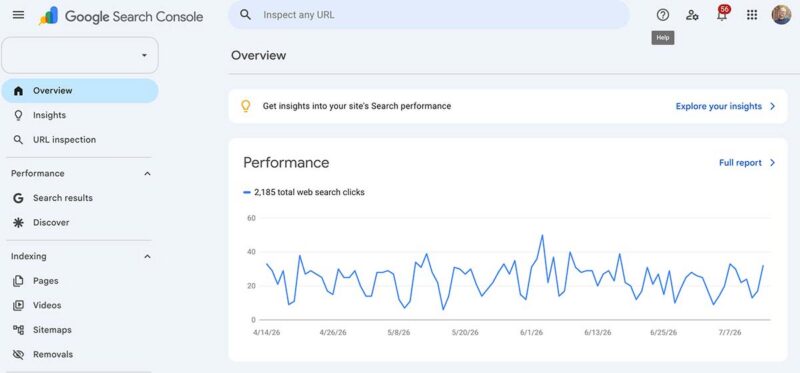The image size is (800, 373).
Task: Open Search results report
Action: [x=80, y=198]
